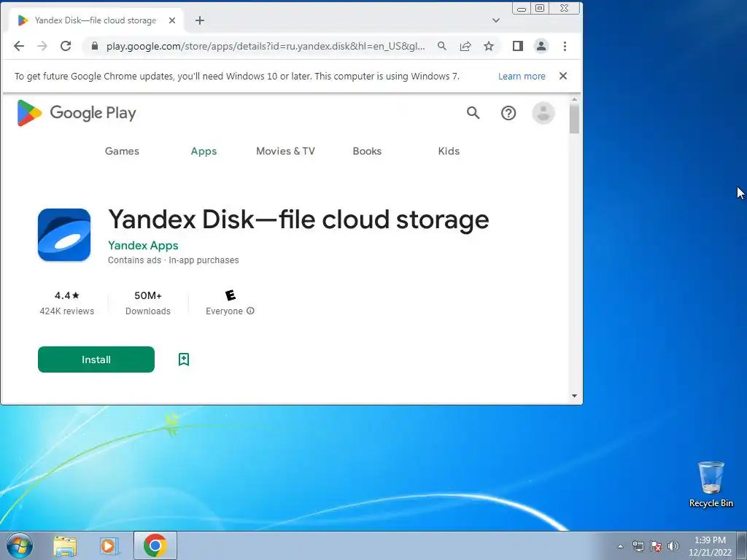Search Google Play with magnifier icon
Image resolution: width=747 pixels, height=560 pixels.
(473, 113)
